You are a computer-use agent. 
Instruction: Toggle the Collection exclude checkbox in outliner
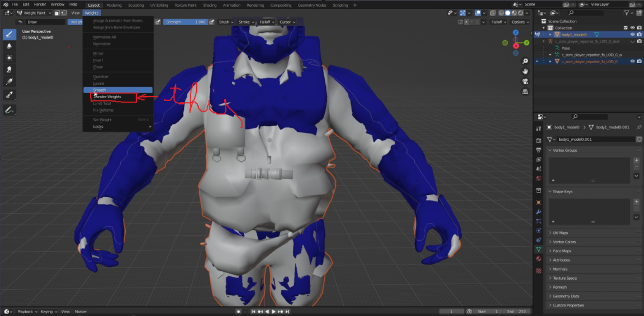(626, 28)
